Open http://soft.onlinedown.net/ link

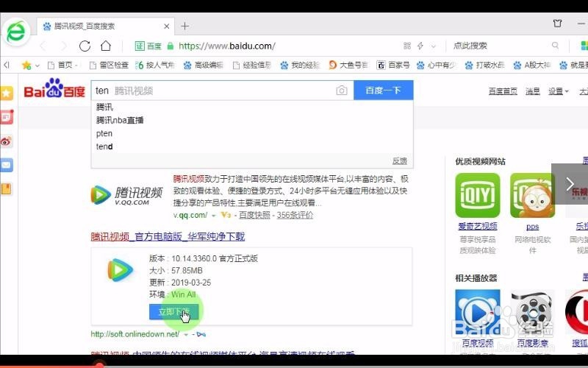(135, 334)
